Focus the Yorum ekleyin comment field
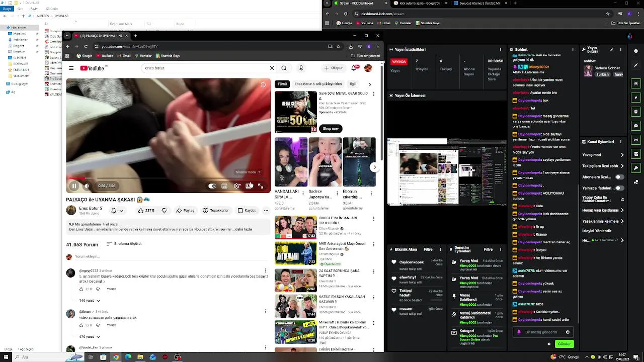Image resolution: width=644 pixels, height=362 pixels. tap(170, 256)
